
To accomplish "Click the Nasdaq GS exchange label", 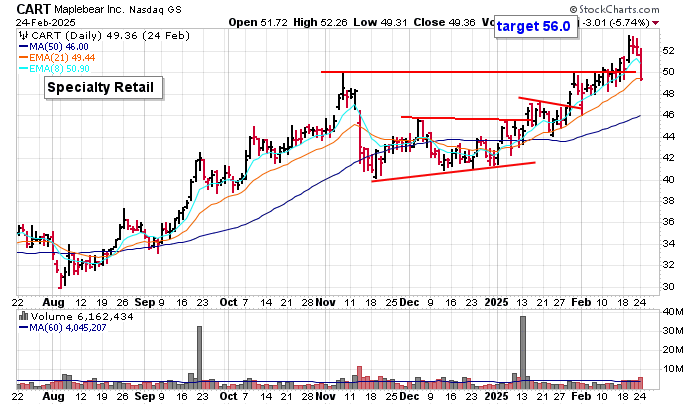I will [155, 9].
